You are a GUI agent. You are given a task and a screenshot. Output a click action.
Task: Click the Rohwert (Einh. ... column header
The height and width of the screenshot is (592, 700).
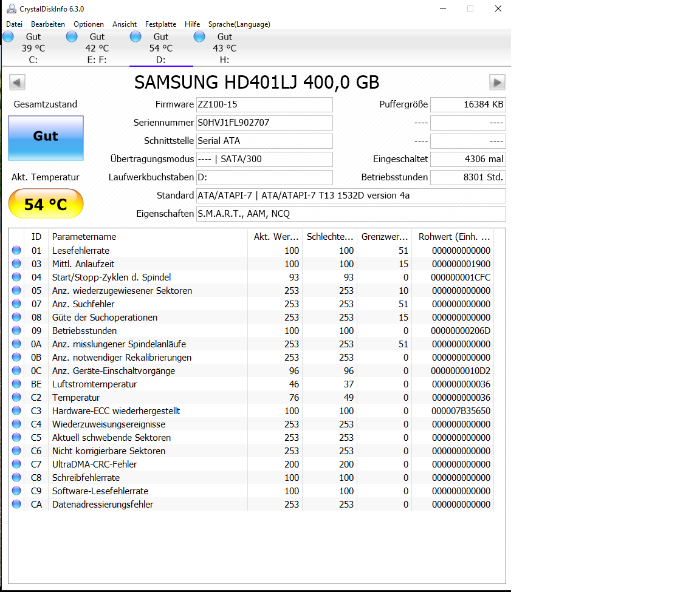click(453, 236)
